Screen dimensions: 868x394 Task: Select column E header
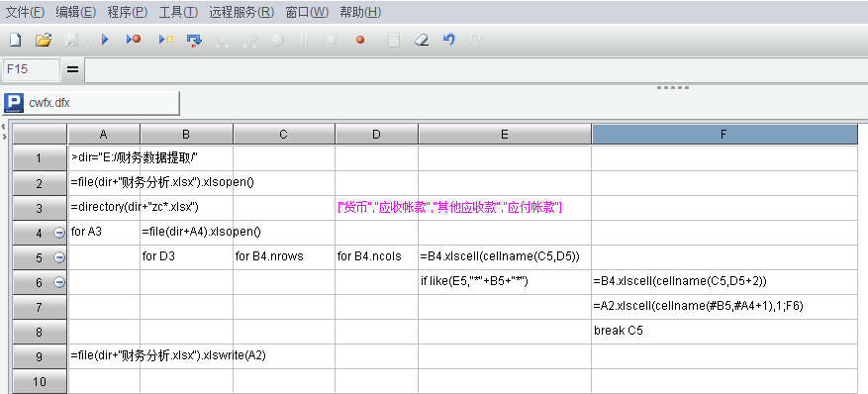point(505,135)
